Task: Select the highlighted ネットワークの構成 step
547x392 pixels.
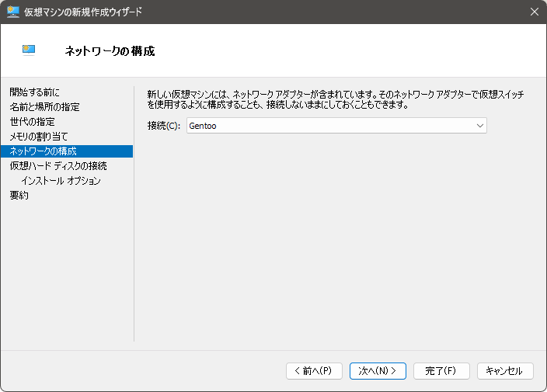Action: (67, 151)
